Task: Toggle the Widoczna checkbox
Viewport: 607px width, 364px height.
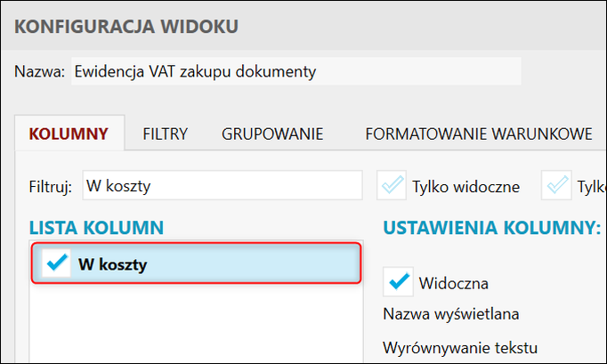Action: [x=397, y=282]
